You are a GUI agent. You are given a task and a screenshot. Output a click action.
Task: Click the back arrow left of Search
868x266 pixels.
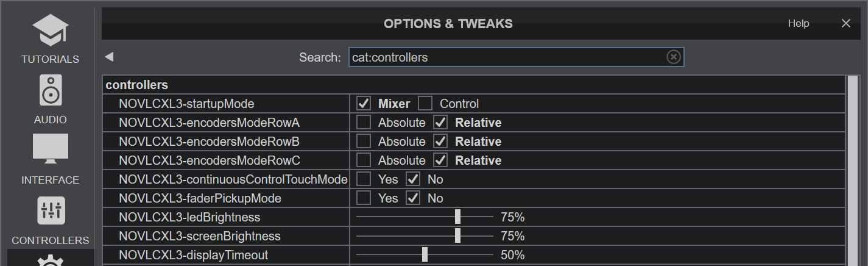[x=109, y=57]
